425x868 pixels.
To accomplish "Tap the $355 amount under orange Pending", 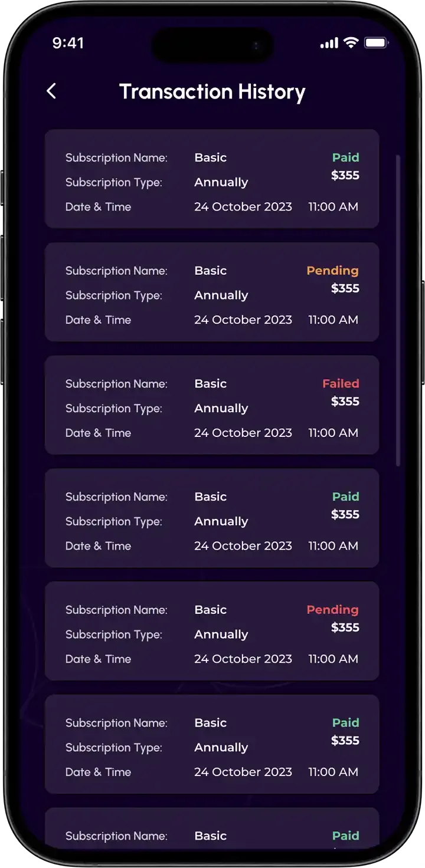I will point(345,288).
